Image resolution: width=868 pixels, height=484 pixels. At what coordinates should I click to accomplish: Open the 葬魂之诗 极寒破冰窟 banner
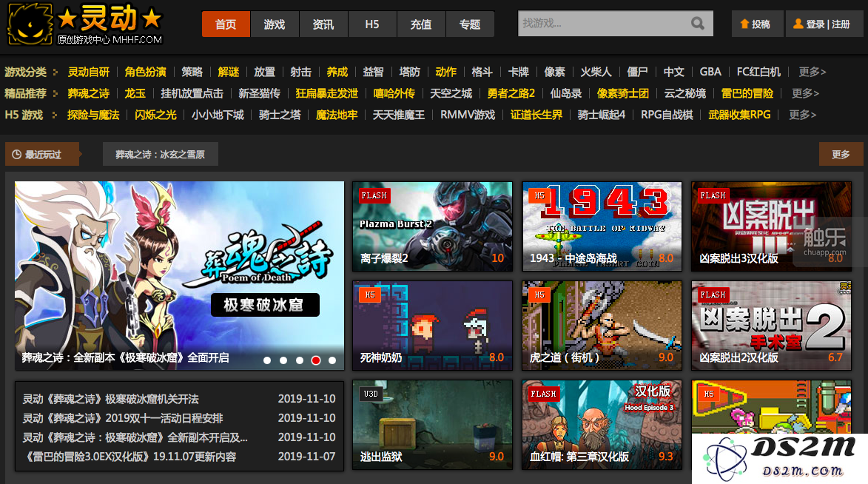pyautogui.click(x=179, y=276)
